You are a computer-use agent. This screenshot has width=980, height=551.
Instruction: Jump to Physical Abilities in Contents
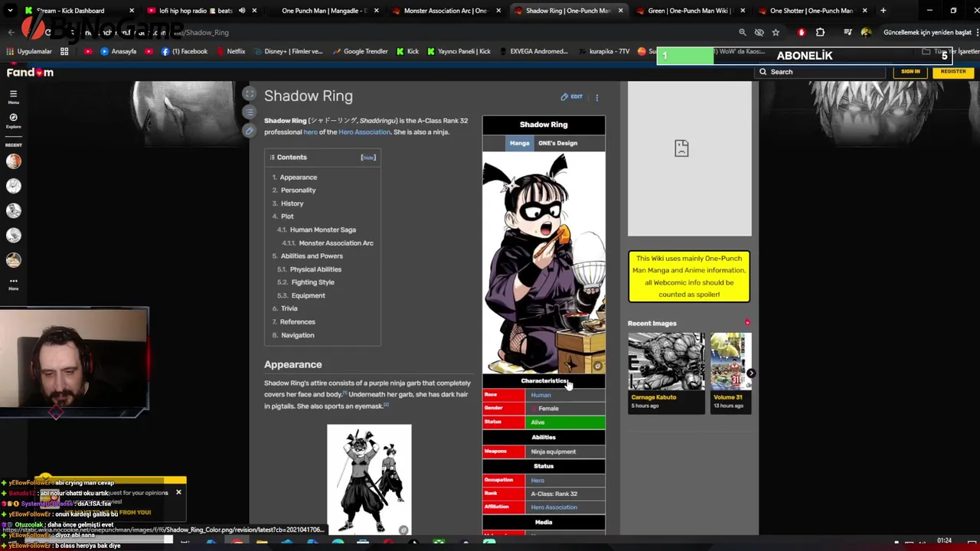315,269
